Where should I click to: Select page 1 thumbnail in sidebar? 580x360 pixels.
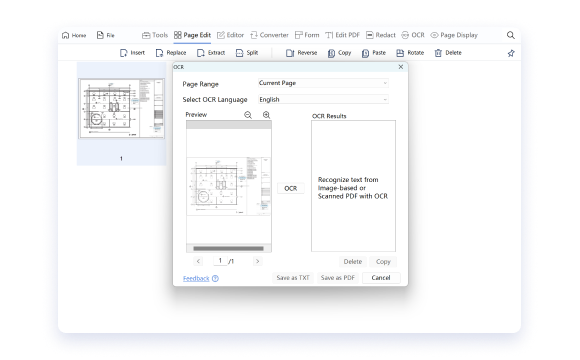click(121, 108)
